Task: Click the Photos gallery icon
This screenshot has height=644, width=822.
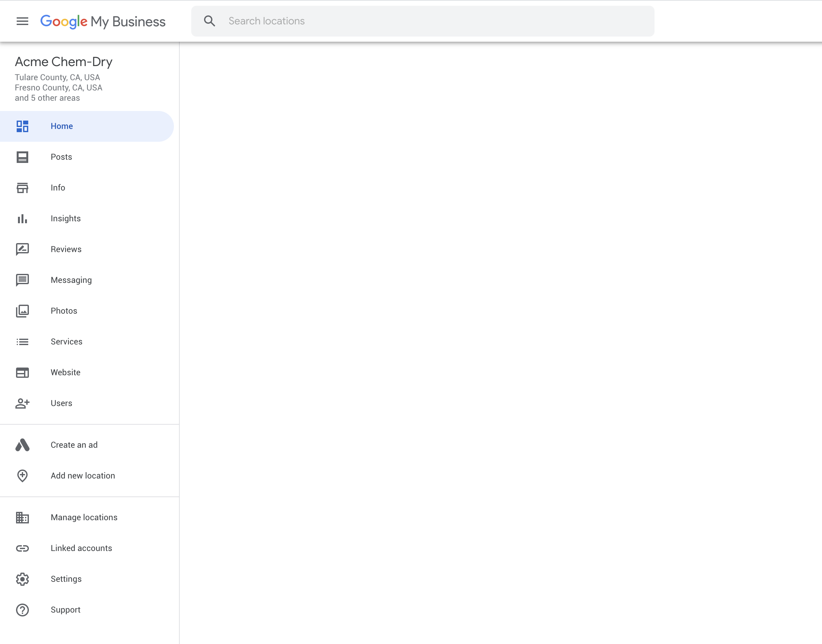Action: point(22,311)
